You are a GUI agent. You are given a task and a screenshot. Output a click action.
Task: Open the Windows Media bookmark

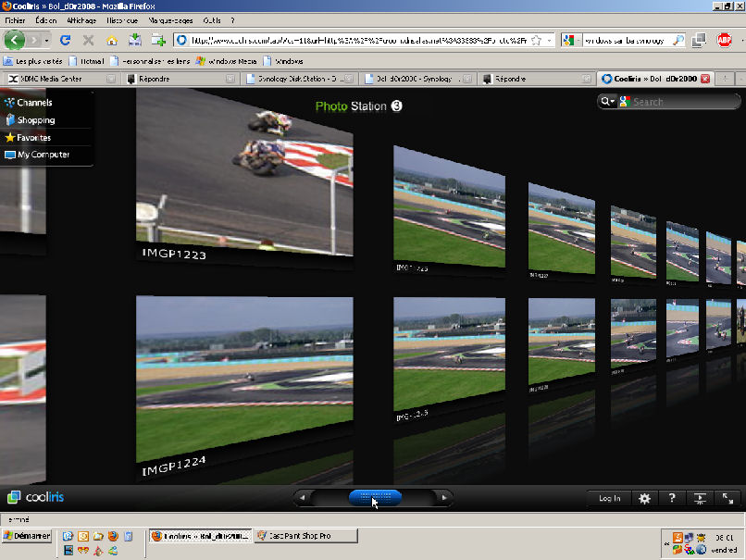pos(227,61)
